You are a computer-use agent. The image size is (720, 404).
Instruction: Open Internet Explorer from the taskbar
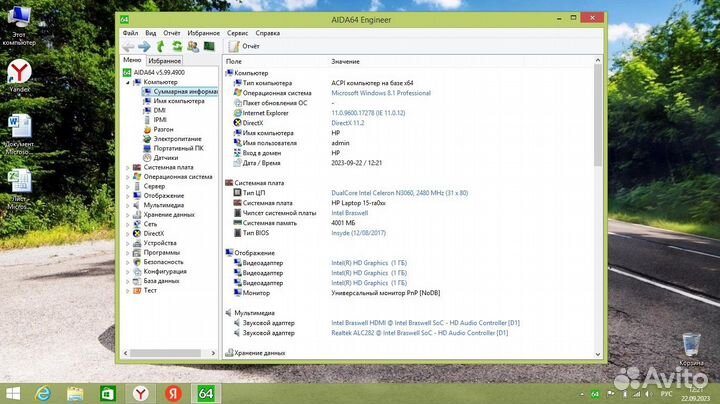[x=43, y=393]
